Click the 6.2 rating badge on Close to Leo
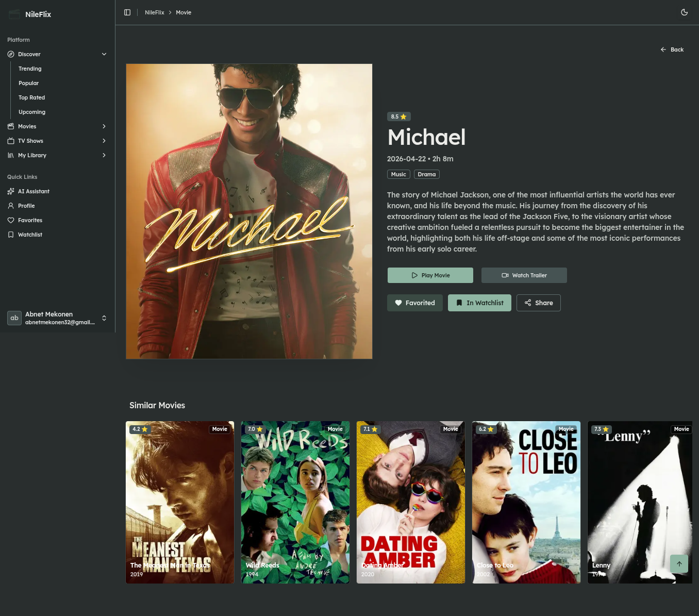 [486, 429]
